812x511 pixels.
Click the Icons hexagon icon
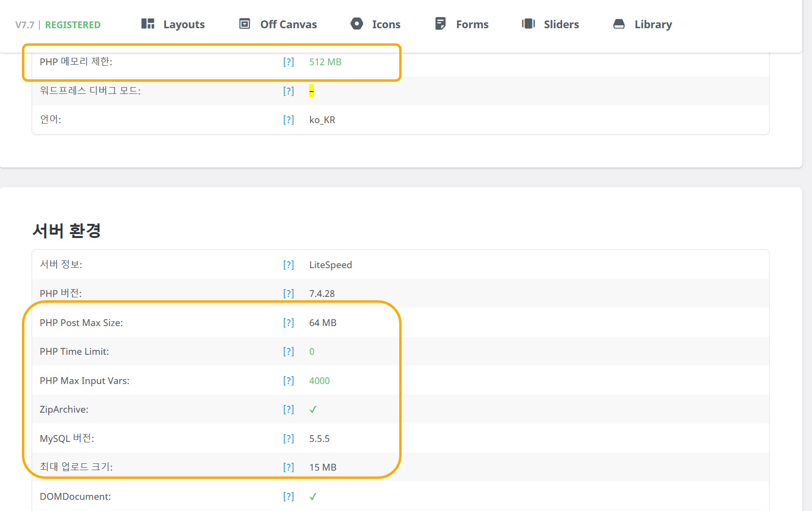pos(357,23)
